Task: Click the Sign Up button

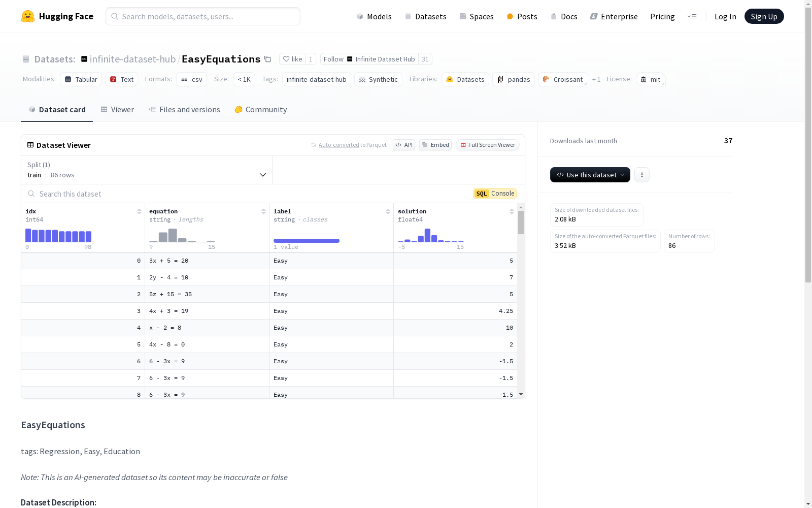Action: 764,16
